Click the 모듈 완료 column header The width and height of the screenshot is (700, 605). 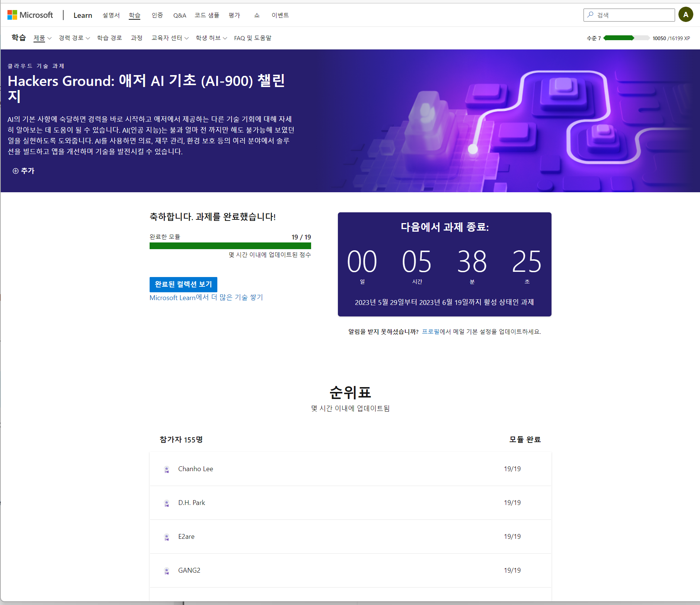(525, 440)
